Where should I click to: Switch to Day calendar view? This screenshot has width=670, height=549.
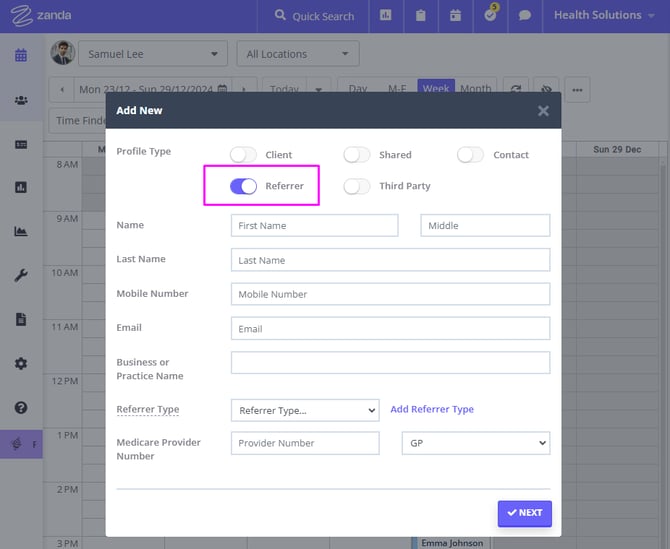click(357, 89)
